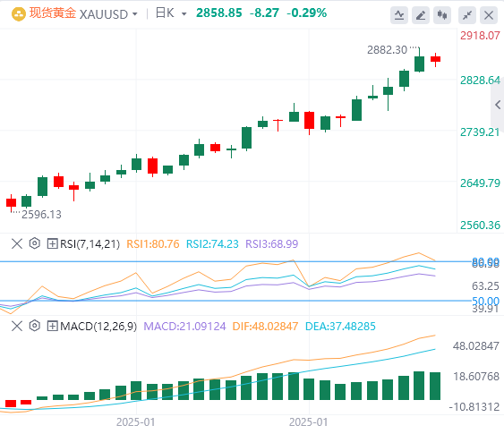Toggle MACD panel expand plus box

point(52,326)
